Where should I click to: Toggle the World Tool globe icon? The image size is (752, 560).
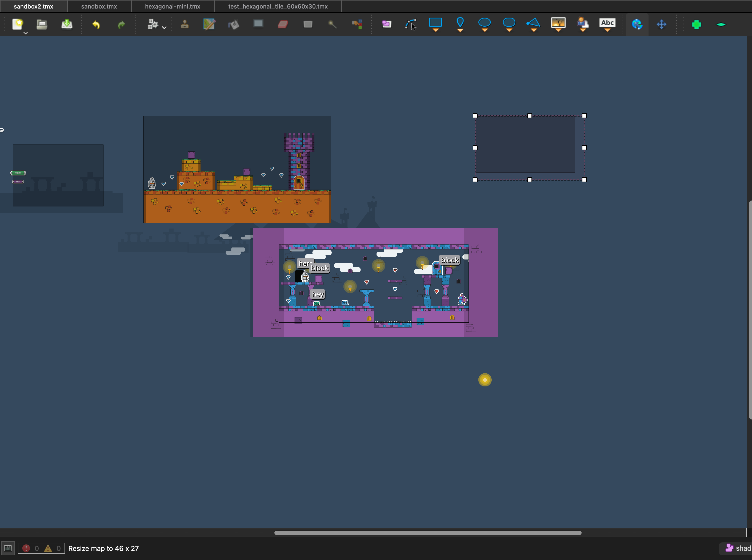(x=637, y=24)
